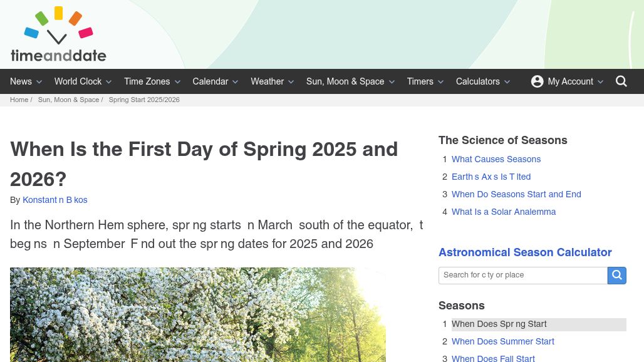Open the Sun, Moon & Space menu
644x362 pixels.
pyautogui.click(x=345, y=81)
